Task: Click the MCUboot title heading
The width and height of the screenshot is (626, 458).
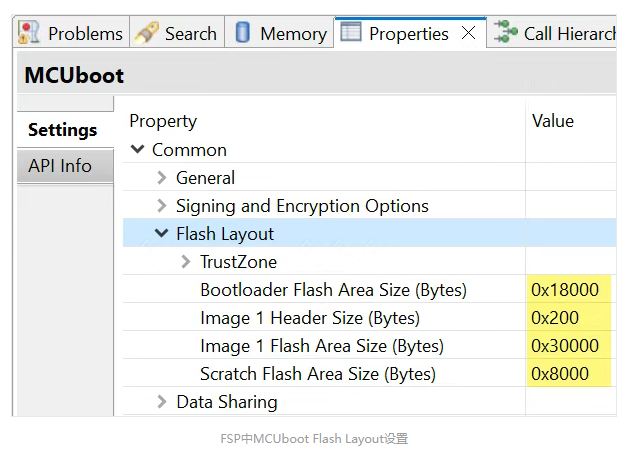Action: [x=74, y=75]
